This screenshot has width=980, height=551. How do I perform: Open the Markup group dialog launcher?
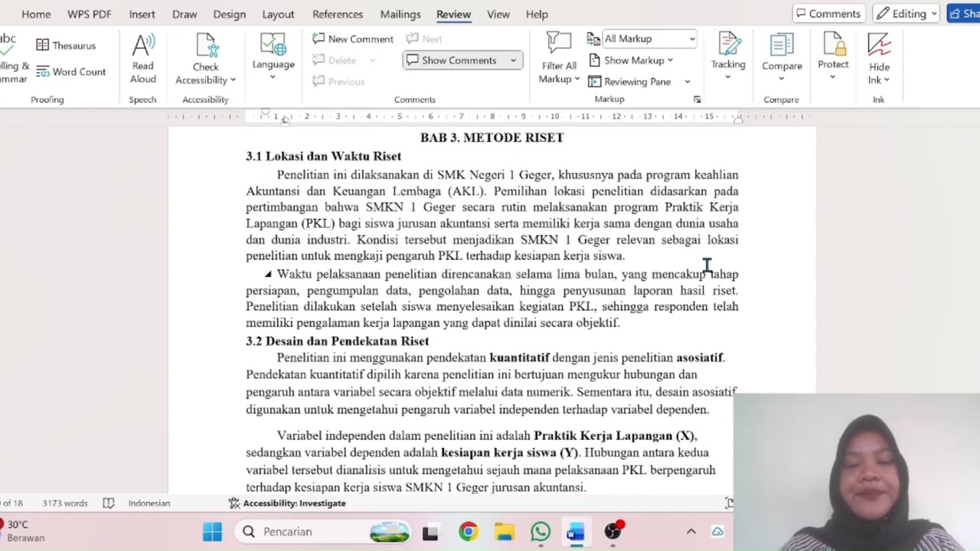pos(697,99)
